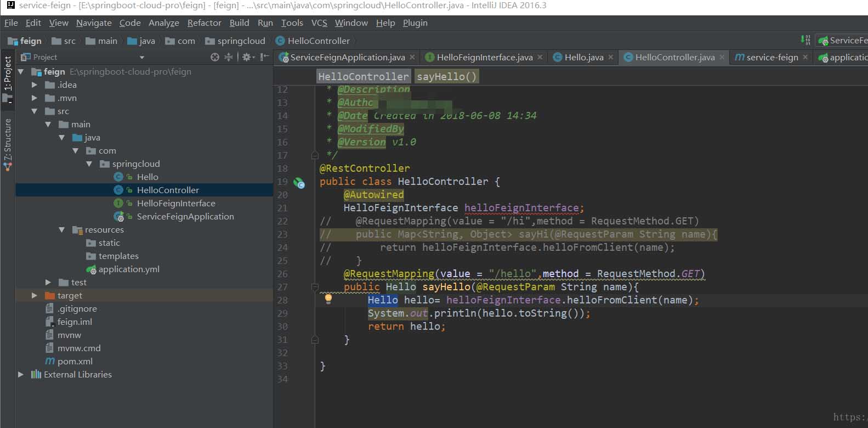
Task: Select pom.xml in the project tree
Action: coord(75,361)
